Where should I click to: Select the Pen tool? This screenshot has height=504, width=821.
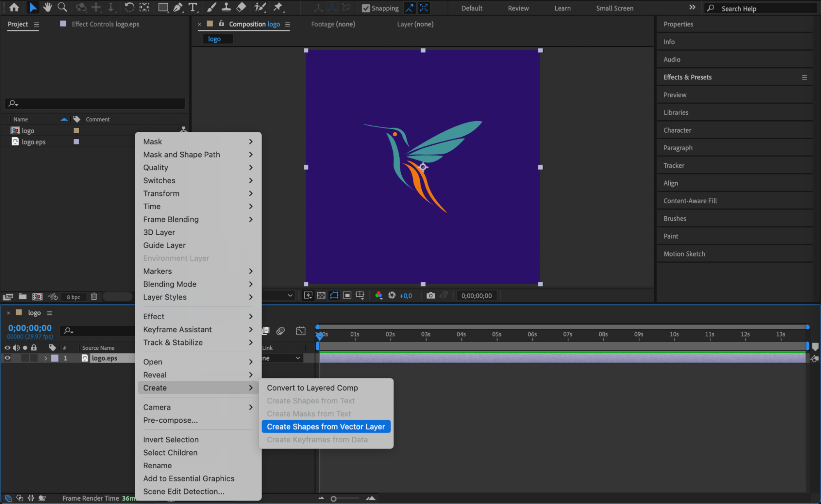(178, 7)
